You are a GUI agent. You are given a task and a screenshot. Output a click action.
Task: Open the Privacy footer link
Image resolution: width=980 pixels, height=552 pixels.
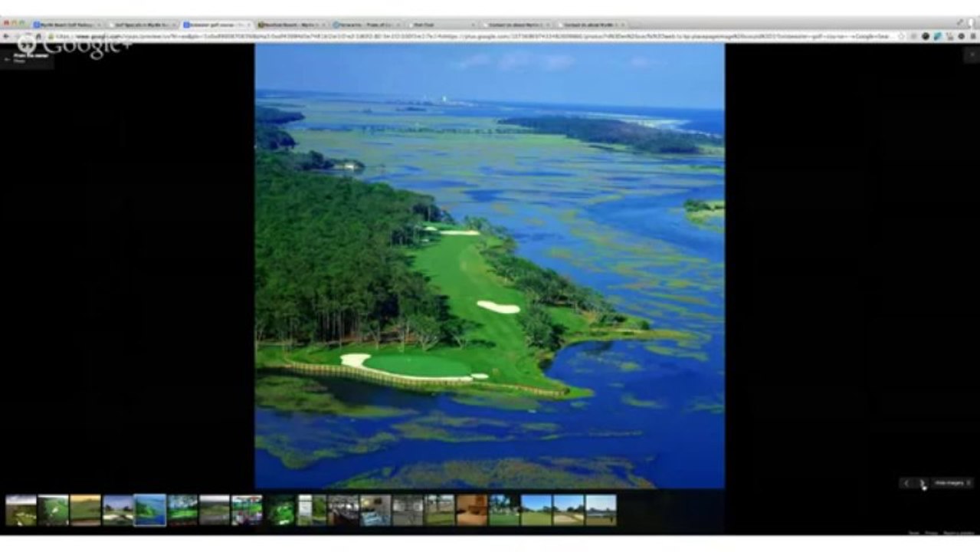click(931, 533)
